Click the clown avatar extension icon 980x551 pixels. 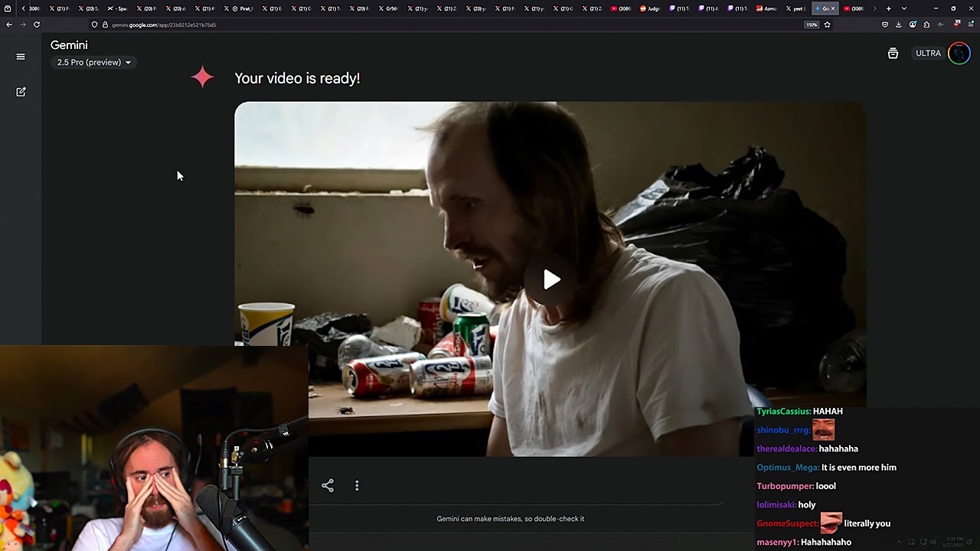pyautogui.click(x=956, y=24)
